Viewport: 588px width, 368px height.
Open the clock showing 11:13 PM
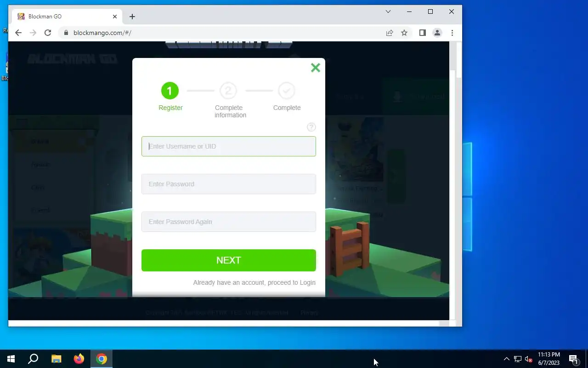549,359
